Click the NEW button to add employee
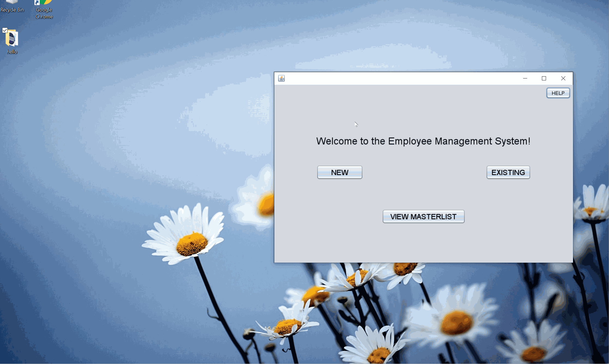The width and height of the screenshot is (609, 364). [x=340, y=172]
